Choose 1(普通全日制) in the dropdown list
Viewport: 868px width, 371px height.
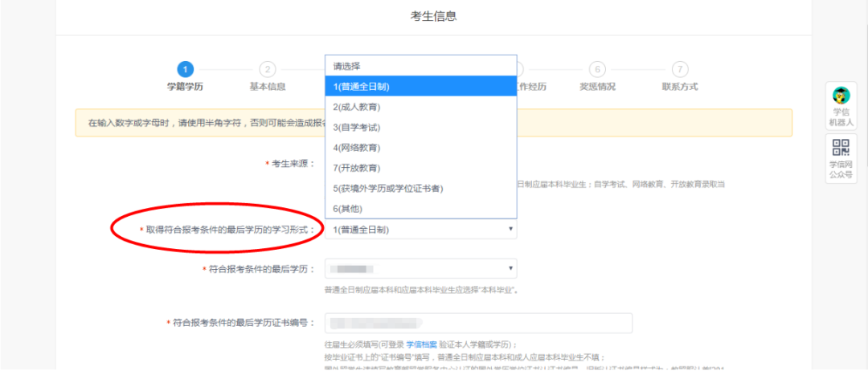click(x=420, y=86)
